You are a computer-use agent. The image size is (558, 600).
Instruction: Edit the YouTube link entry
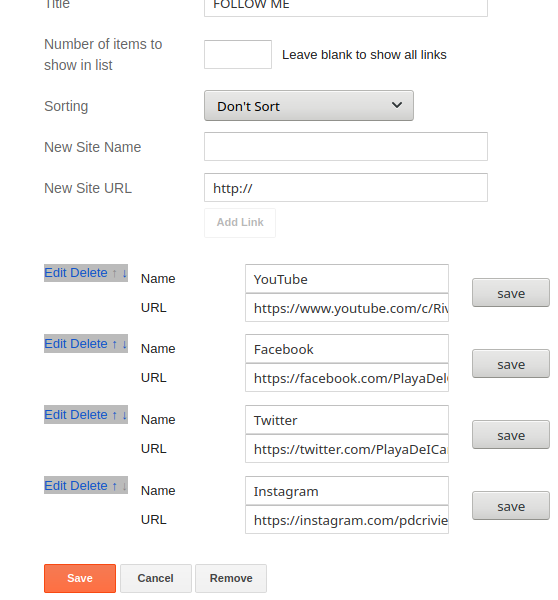[56, 273]
